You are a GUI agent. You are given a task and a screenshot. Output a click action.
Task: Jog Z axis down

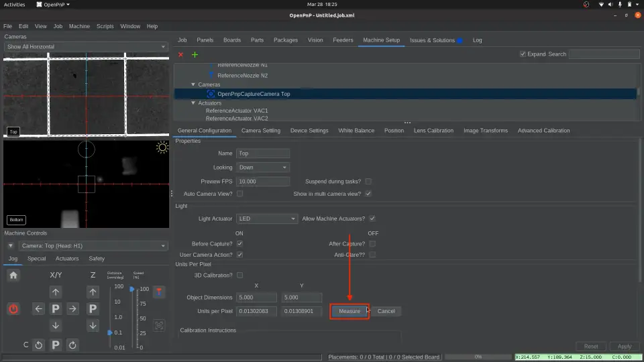93,325
